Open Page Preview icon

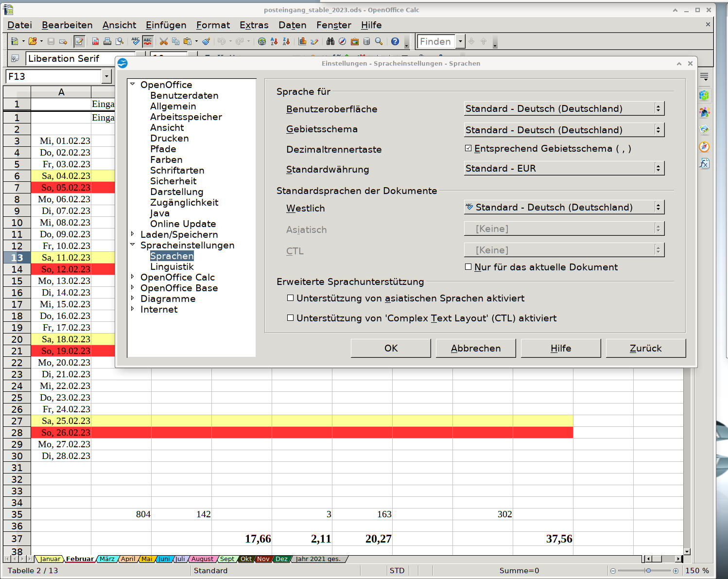pyautogui.click(x=120, y=41)
